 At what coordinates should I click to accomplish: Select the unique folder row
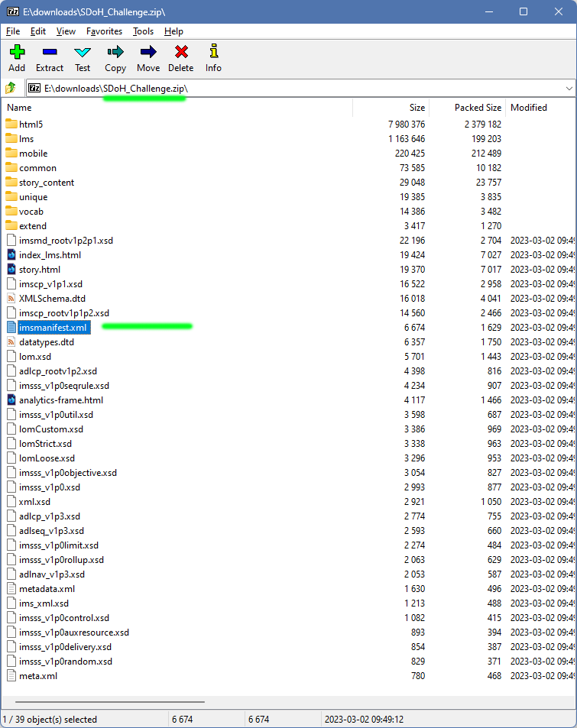coord(288,197)
